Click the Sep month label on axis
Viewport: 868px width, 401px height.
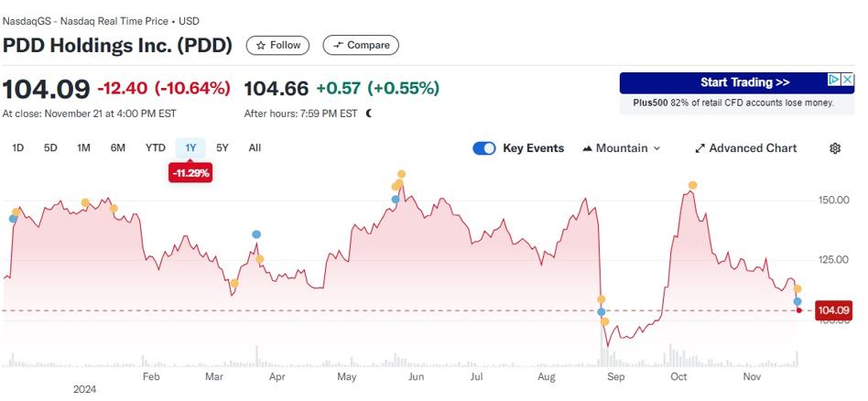(615, 377)
